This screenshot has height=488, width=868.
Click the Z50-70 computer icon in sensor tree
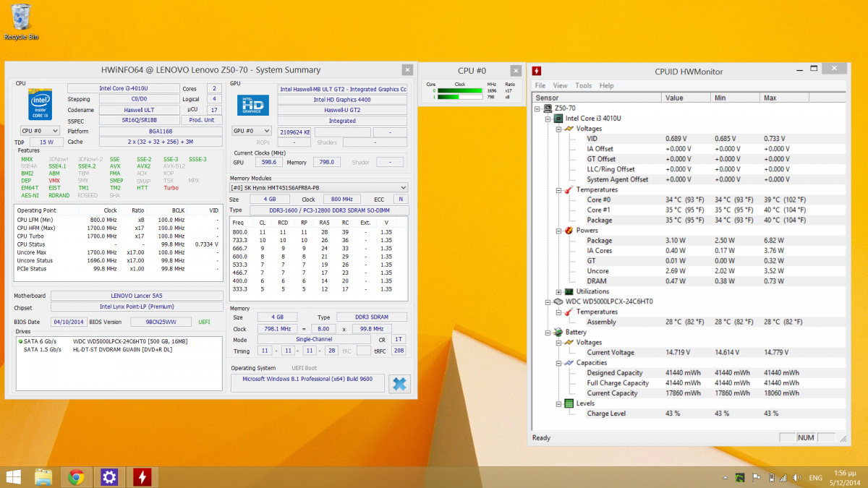tap(548, 108)
